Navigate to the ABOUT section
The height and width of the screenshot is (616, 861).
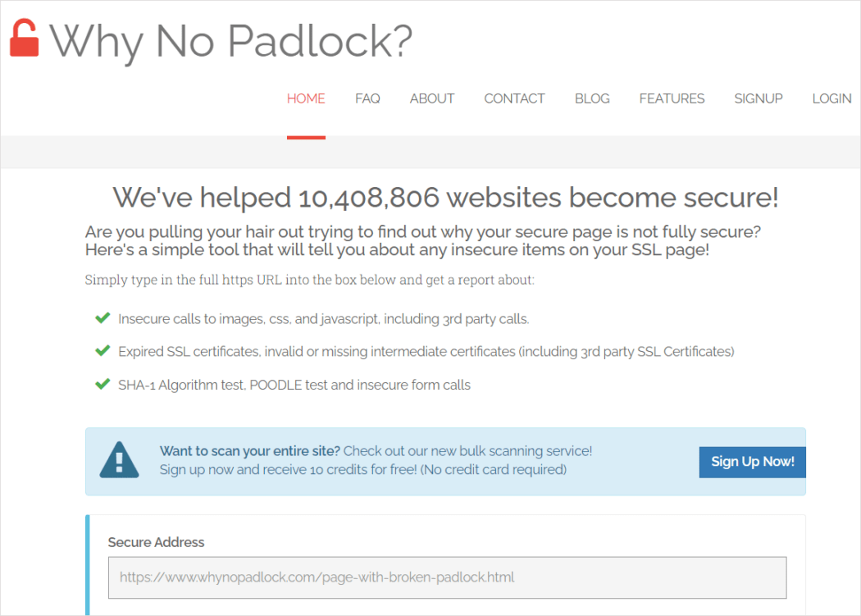[x=432, y=98]
